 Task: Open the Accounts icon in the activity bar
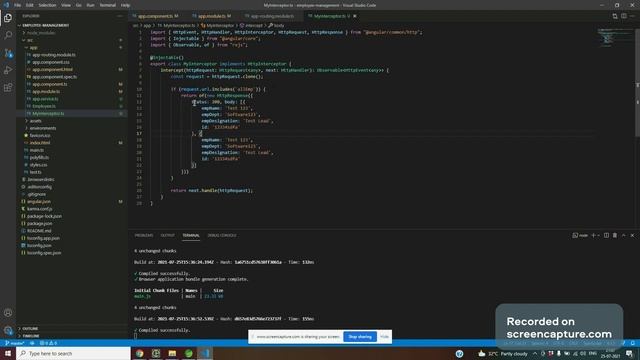click(8, 313)
